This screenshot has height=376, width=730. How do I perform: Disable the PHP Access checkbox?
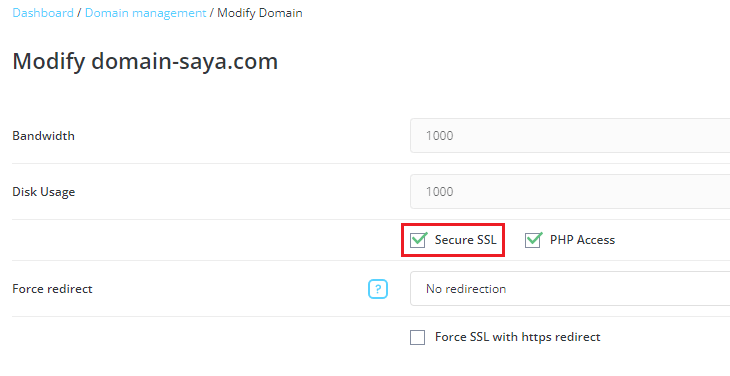(533, 240)
